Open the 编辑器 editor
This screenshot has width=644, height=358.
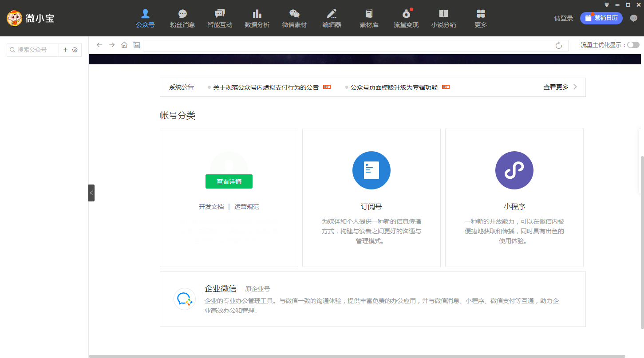pyautogui.click(x=332, y=19)
